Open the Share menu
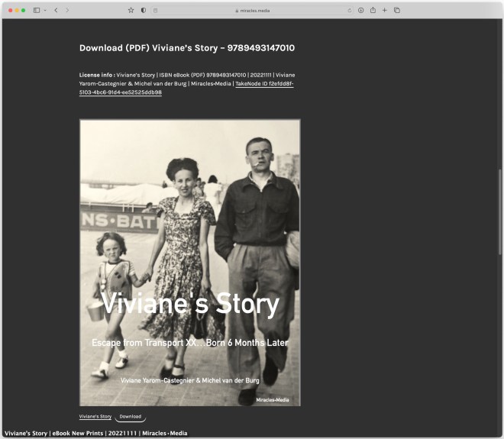The image size is (504, 439). 373,10
